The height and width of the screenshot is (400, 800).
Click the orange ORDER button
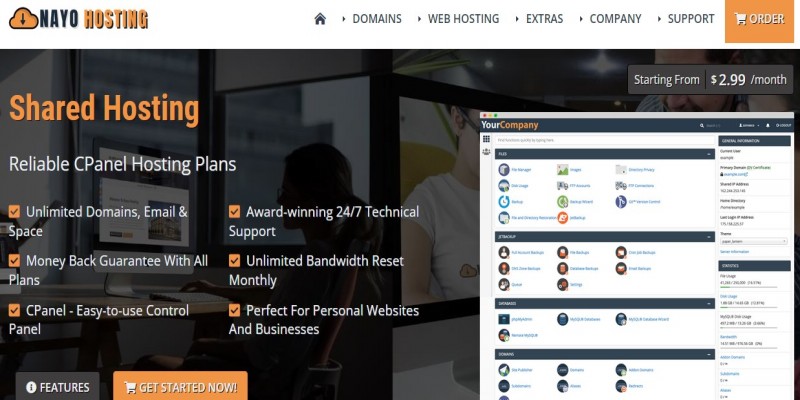tap(759, 19)
